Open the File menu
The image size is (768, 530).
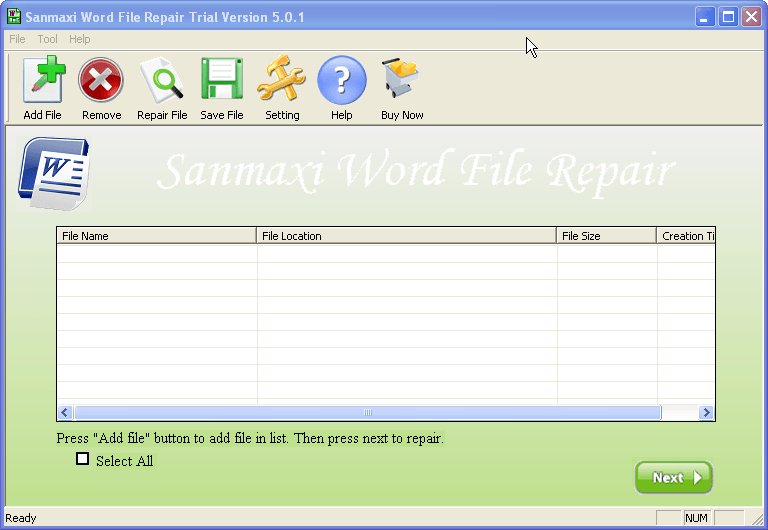click(17, 39)
